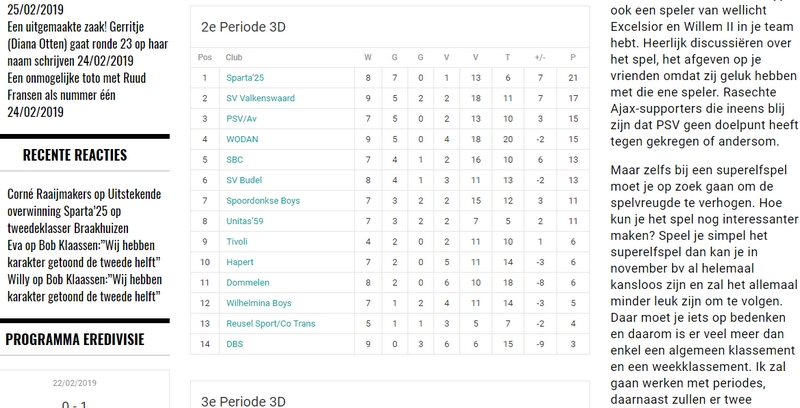Open the DBS club link
The height and width of the screenshot is (408, 800).
coord(234,343)
